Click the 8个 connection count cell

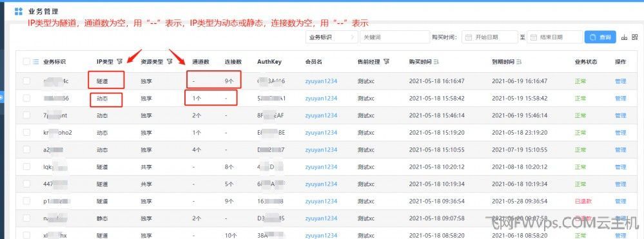[229, 167]
